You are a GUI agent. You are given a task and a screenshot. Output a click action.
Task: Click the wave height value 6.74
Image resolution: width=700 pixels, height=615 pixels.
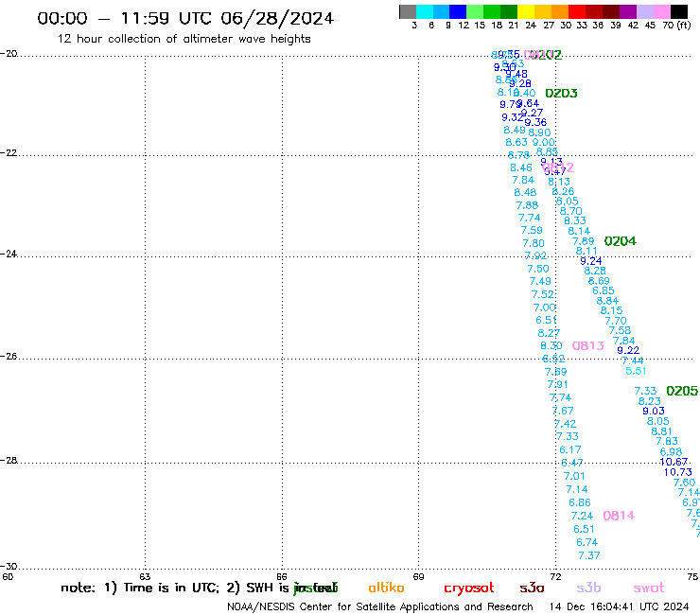click(x=586, y=542)
